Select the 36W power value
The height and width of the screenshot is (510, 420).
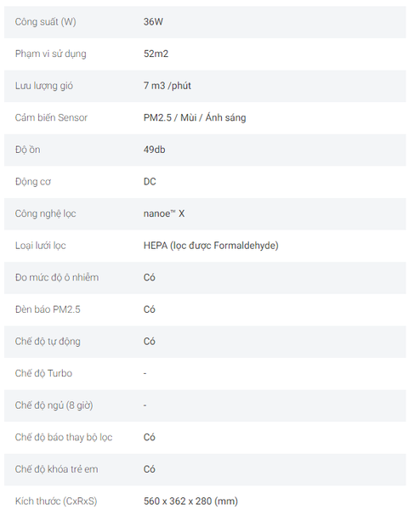(x=153, y=22)
